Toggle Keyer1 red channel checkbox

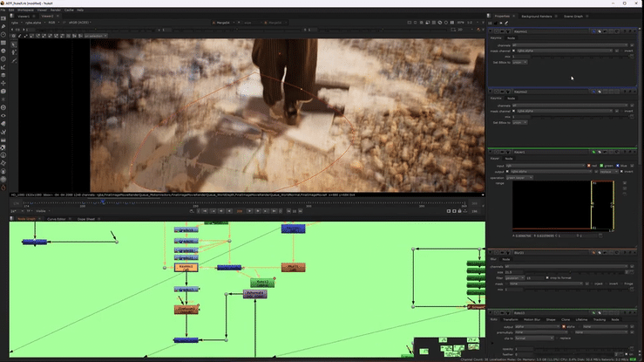coord(589,166)
